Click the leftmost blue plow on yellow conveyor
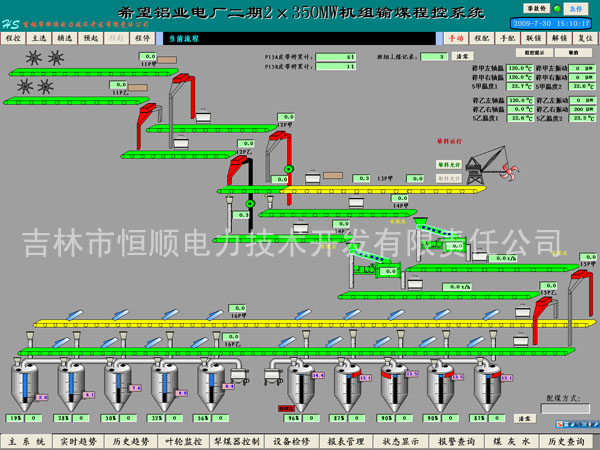The width and height of the screenshot is (600, 450). tap(73, 314)
